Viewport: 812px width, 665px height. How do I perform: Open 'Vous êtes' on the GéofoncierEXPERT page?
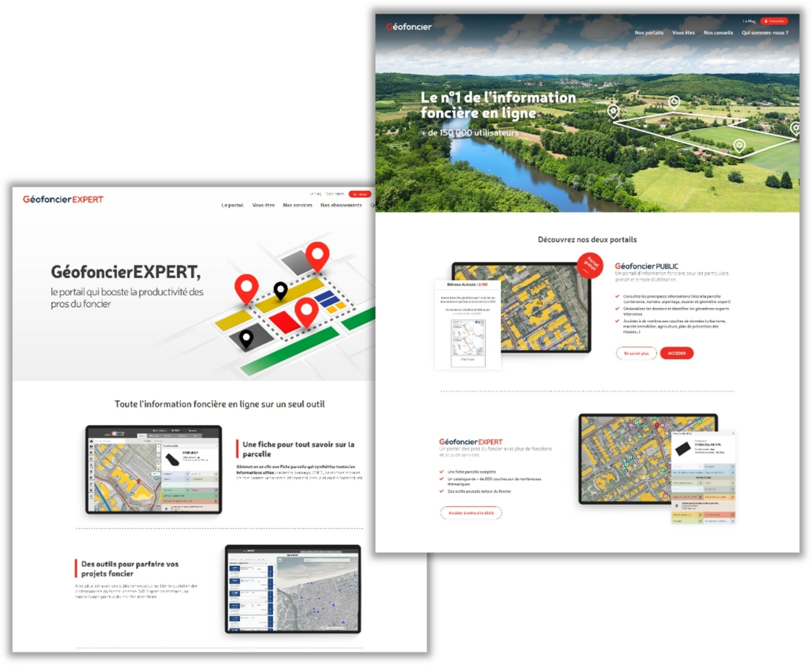[263, 205]
